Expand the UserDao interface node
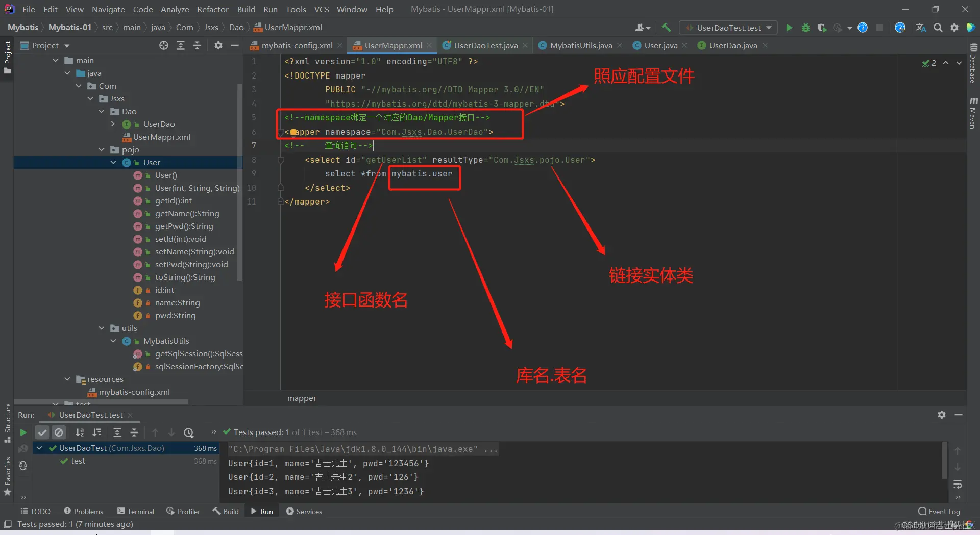The image size is (980, 535). [x=113, y=124]
